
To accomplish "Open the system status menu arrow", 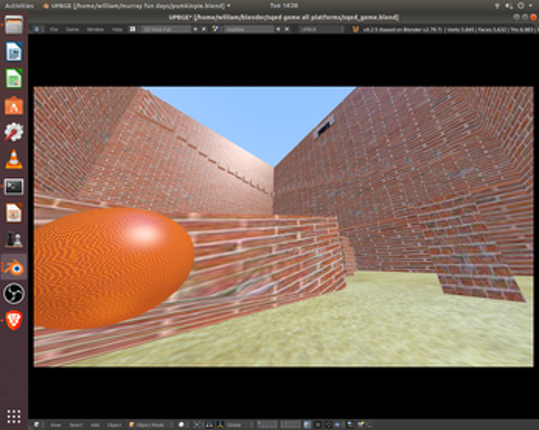I will [531, 6].
